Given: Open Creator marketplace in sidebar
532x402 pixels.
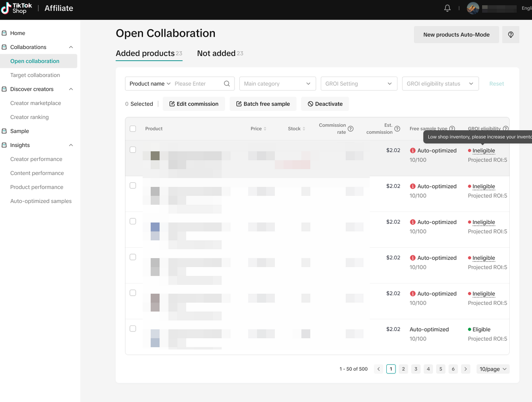Looking at the screenshot, I should (x=36, y=103).
